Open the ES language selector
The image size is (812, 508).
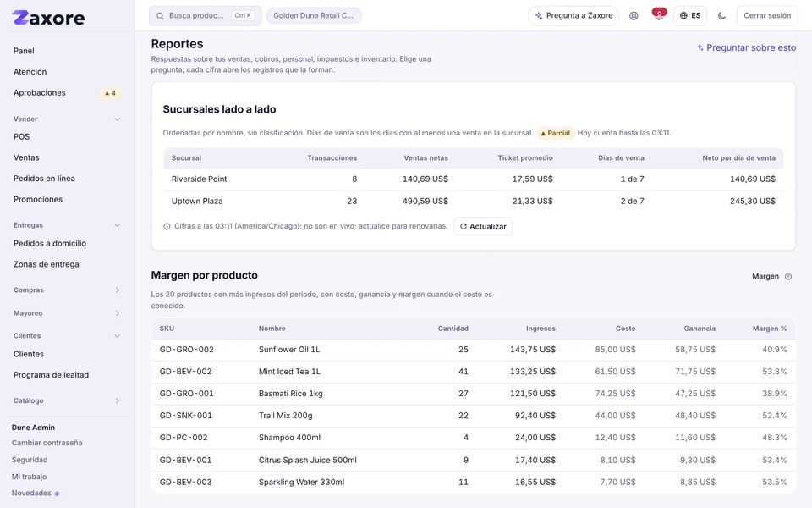690,15
